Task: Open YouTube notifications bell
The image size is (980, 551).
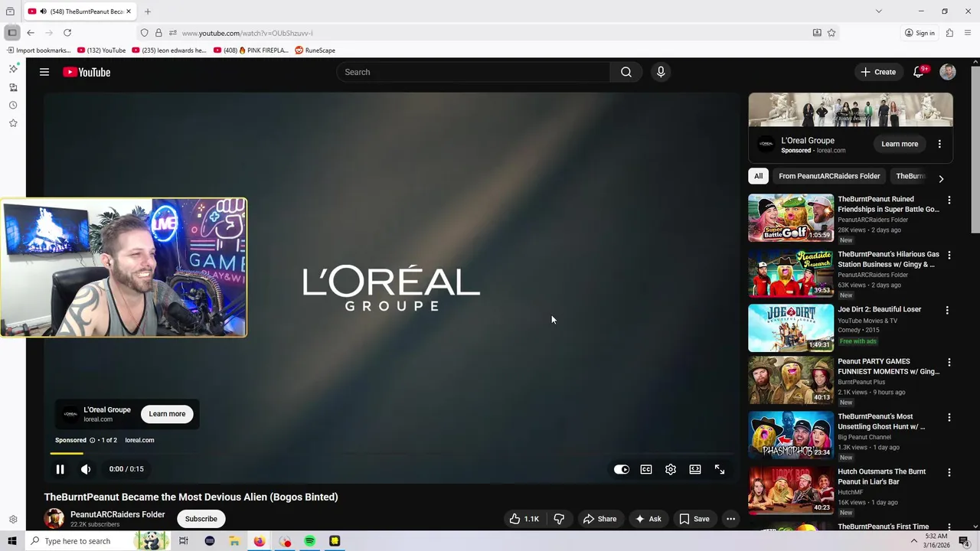Action: click(918, 72)
